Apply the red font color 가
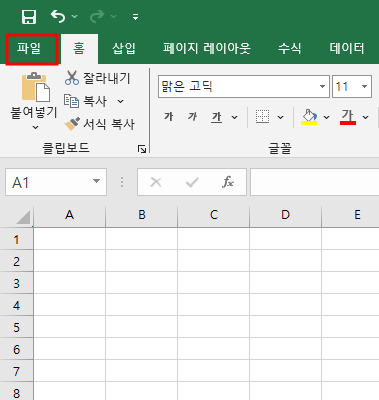Screen dimensions: 379x400 (348, 117)
